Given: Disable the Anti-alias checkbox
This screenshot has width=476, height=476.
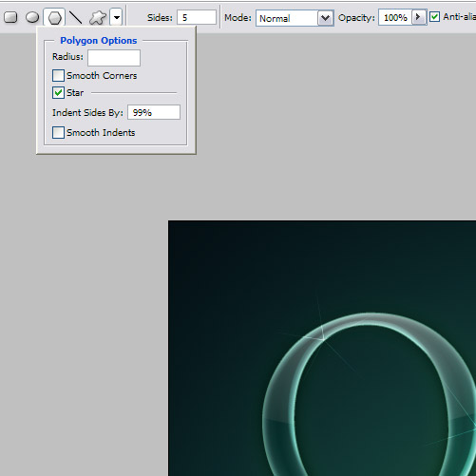Looking at the screenshot, I should [x=434, y=17].
